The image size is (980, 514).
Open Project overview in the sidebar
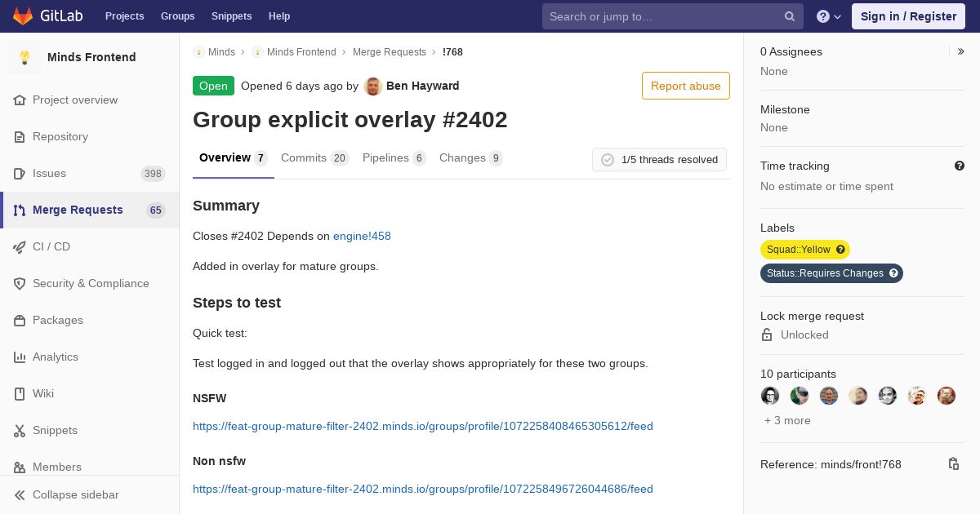point(90,100)
